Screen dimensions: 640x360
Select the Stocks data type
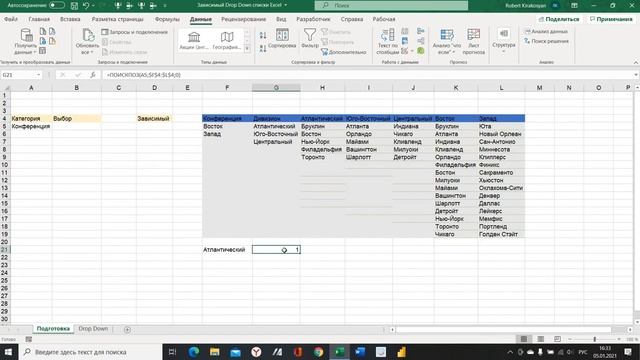pyautogui.click(x=194, y=41)
